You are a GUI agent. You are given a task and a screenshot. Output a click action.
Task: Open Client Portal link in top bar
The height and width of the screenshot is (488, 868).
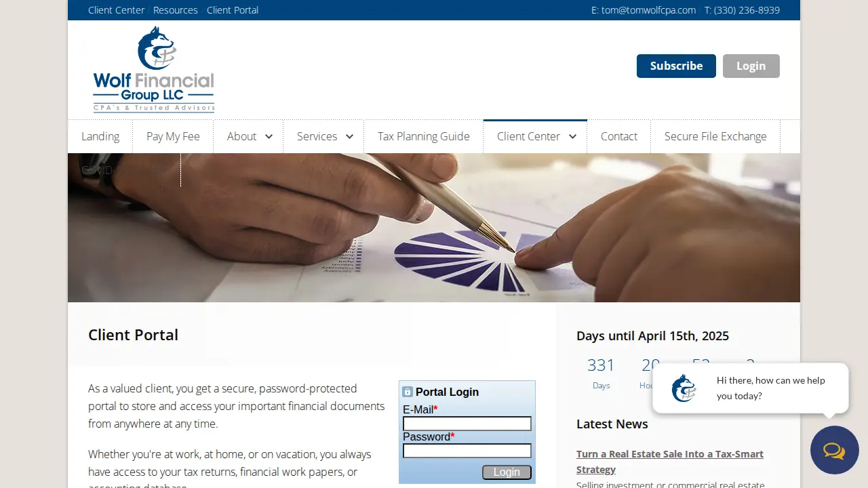233,10
